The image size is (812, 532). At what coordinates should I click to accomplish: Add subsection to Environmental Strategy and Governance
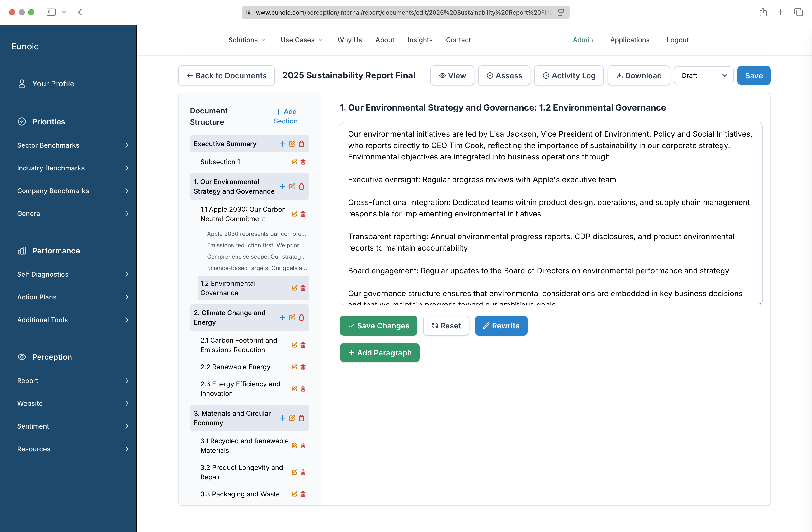coord(282,187)
